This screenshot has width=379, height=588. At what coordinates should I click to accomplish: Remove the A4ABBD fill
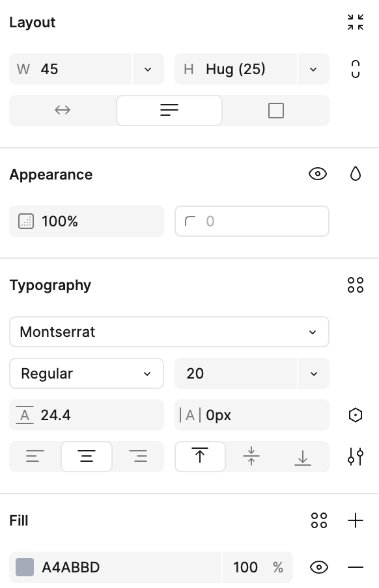tap(356, 567)
